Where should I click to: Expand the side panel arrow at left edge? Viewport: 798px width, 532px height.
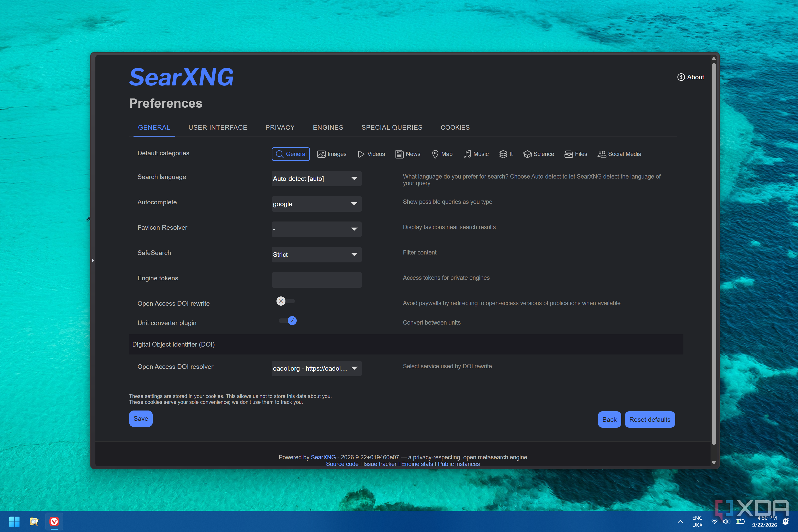coord(93,260)
